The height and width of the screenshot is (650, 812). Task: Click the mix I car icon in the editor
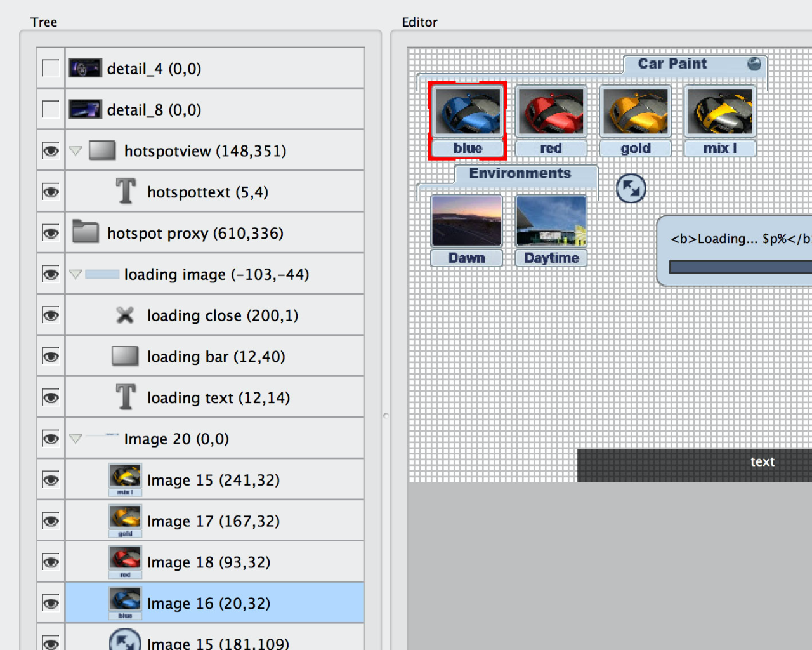(720, 112)
